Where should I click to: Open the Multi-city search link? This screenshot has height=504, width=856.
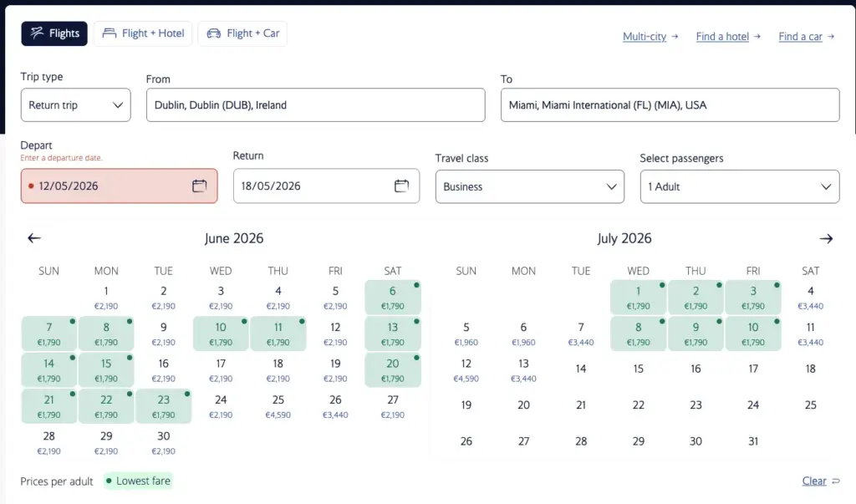point(645,36)
